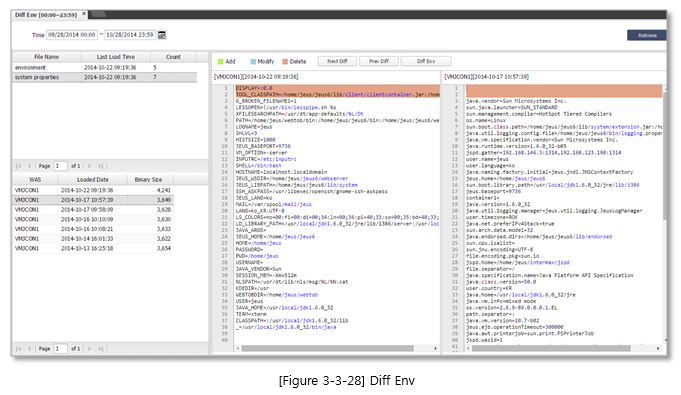Click page number field in WAS list pager

pyautogui.click(x=60, y=349)
